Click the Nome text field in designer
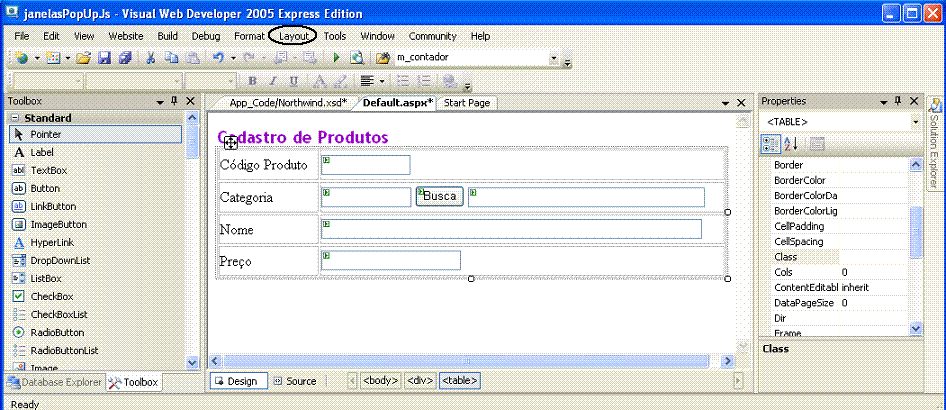The width and height of the screenshot is (946, 410). [x=512, y=229]
